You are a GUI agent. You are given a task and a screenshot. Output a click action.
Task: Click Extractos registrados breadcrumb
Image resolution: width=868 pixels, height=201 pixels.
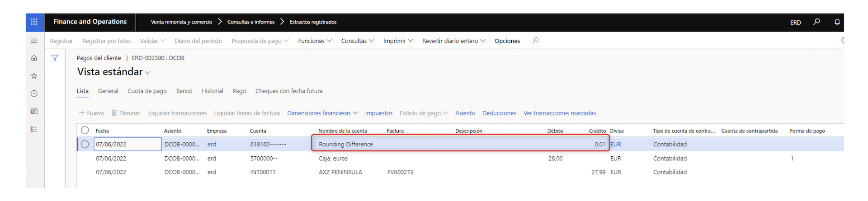pos(313,22)
